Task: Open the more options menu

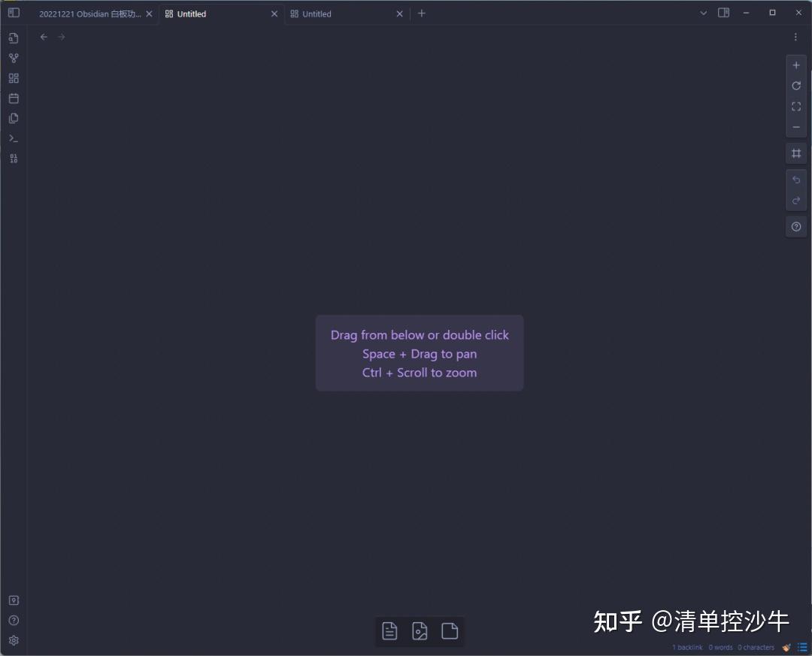Action: pyautogui.click(x=795, y=36)
